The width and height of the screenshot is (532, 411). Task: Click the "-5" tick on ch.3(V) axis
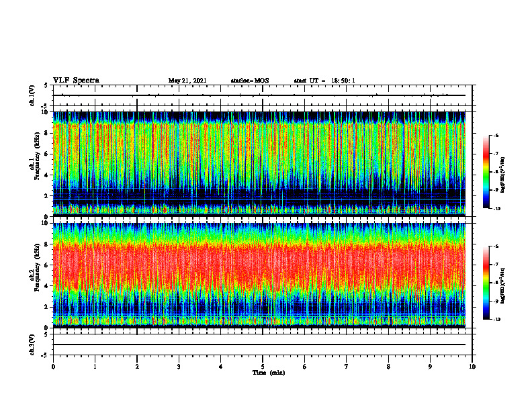[46, 355]
